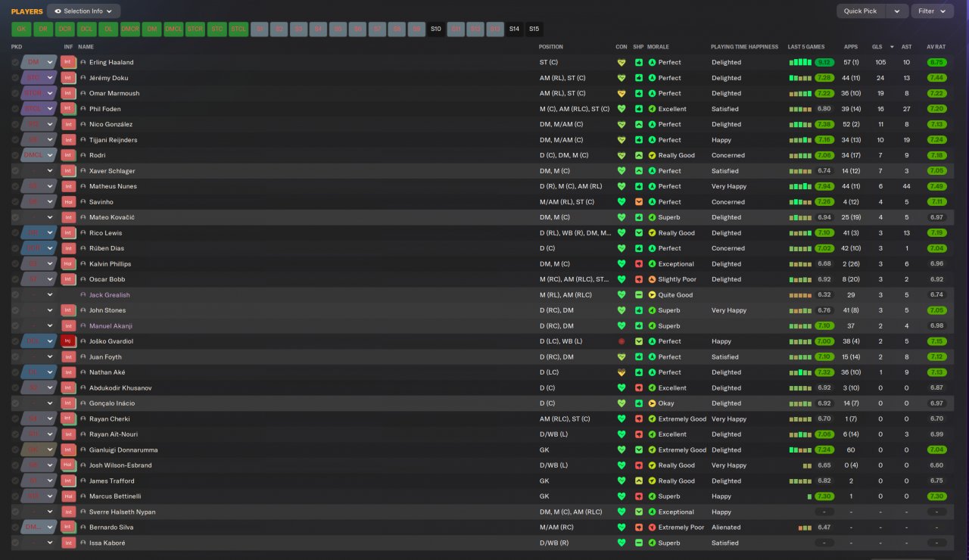The height and width of the screenshot is (560, 969).
Task: Toggle the picked checkmark for Juan Foyth
Action: click(15, 357)
